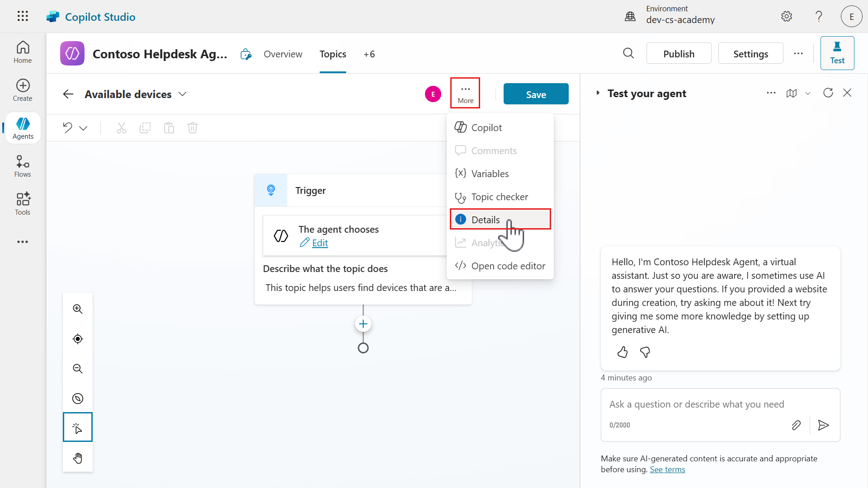Paste from clipboard using toolbar icon
This screenshot has height=488, width=868.
coord(169,128)
